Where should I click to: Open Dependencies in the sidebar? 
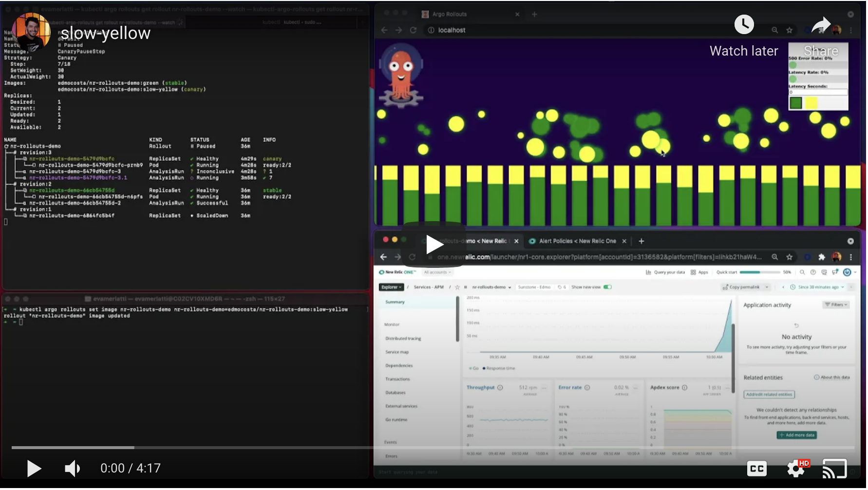[x=399, y=366]
